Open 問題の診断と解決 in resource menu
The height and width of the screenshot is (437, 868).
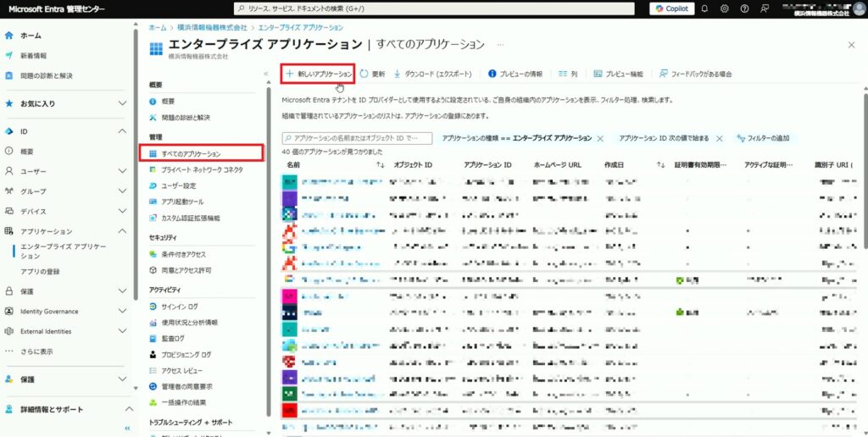pyautogui.click(x=186, y=118)
